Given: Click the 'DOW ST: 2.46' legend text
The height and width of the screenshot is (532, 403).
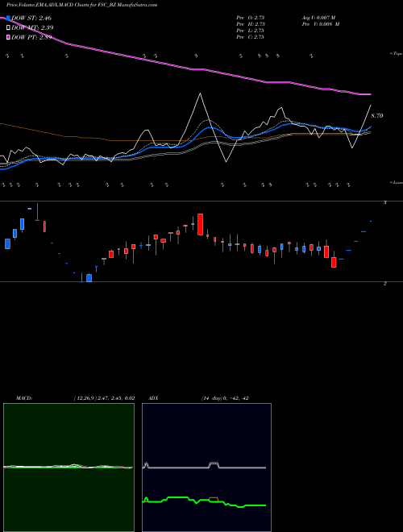Looking at the screenshot, I should point(31,18).
